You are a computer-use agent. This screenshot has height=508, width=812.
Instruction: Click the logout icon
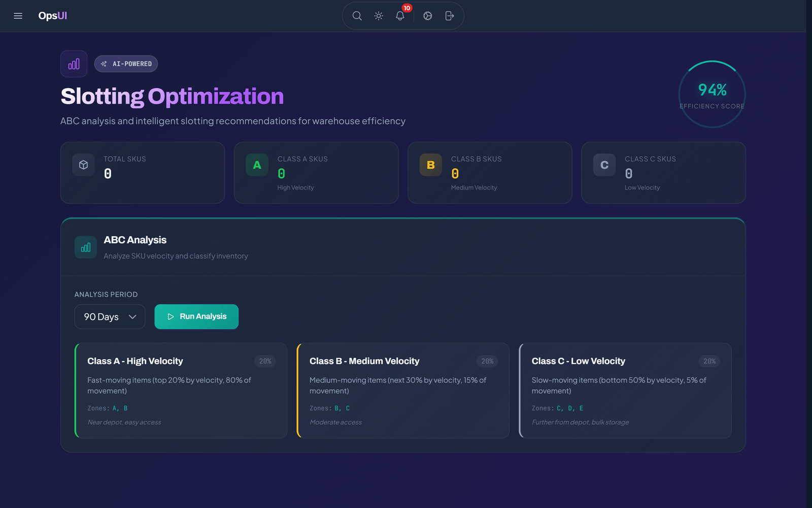click(449, 16)
